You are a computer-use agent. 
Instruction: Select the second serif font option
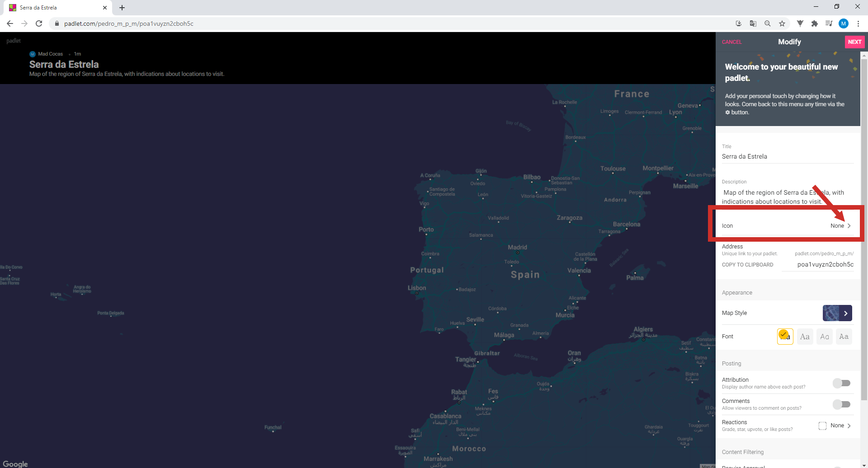805,337
